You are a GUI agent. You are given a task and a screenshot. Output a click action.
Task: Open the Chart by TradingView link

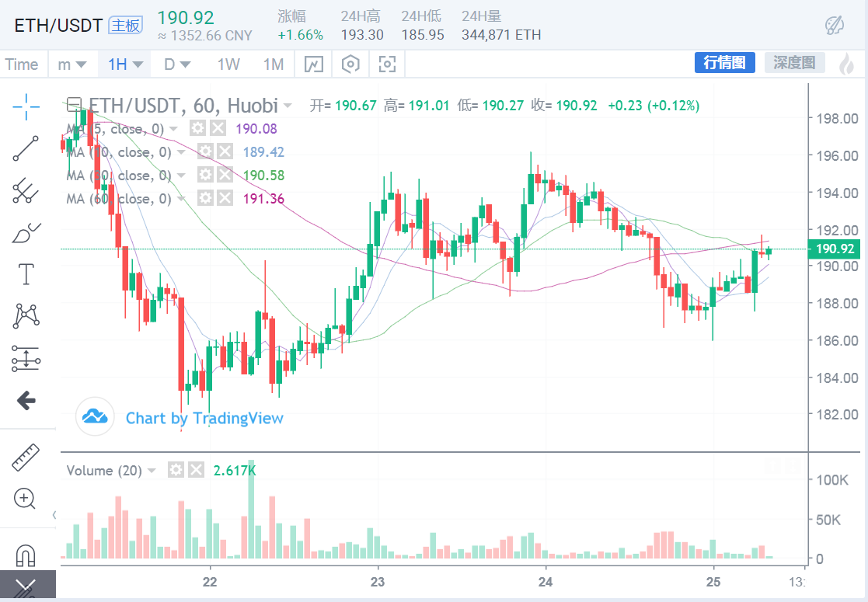(x=204, y=419)
